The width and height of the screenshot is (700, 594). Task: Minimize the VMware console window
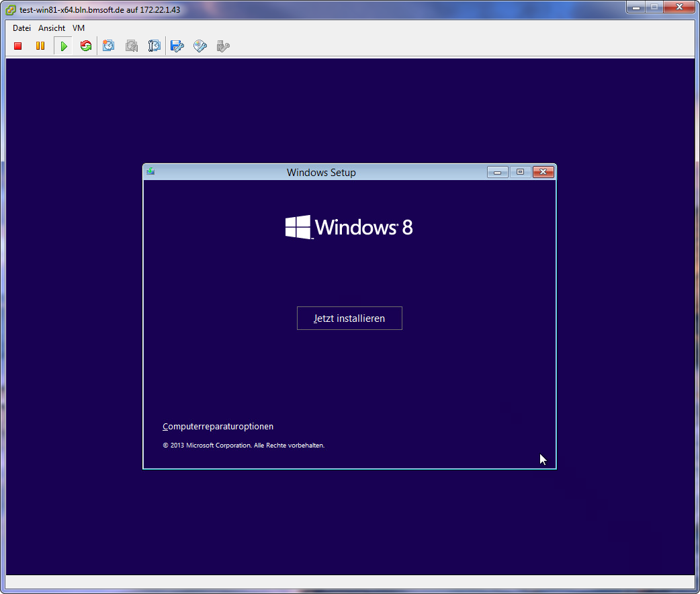click(636, 7)
